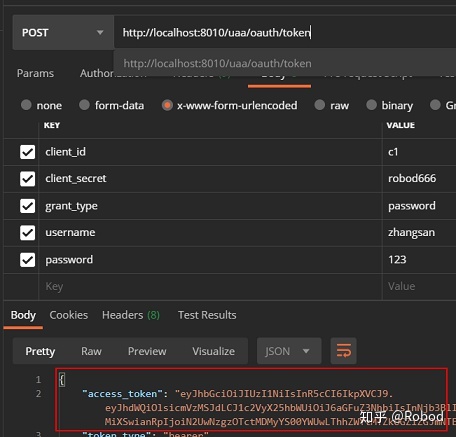Screen dimensions: 456x437
Task: Click the VALUE column header
Action: [401, 125]
